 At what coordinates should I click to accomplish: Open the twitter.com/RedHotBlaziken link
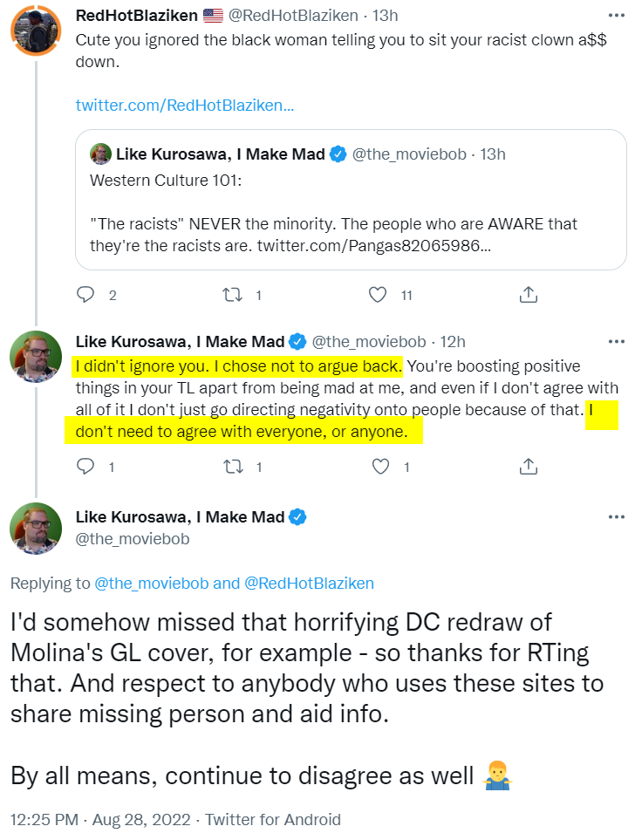tap(184, 106)
